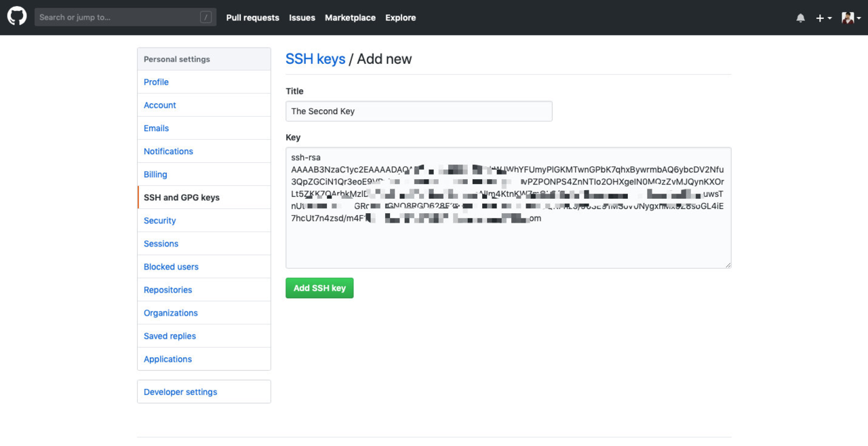Viewport: 868px width, 446px height.
Task: Visit Marketplace
Action: click(350, 18)
